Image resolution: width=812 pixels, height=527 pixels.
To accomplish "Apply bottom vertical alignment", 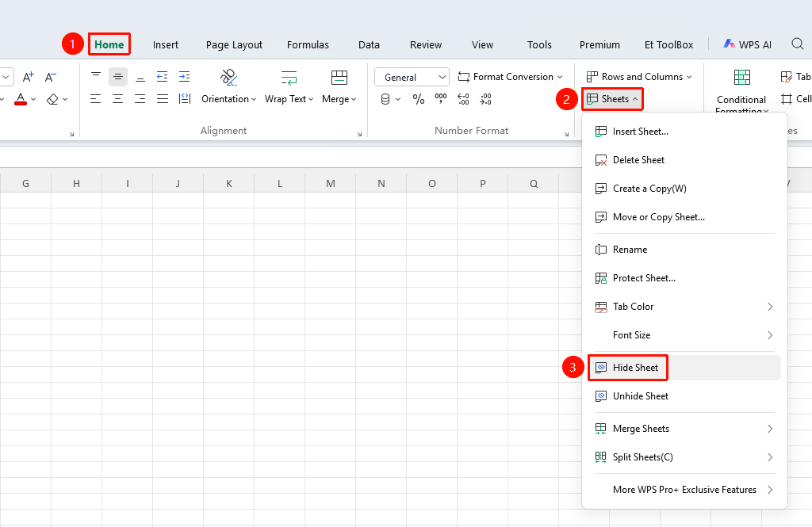I will pos(140,77).
